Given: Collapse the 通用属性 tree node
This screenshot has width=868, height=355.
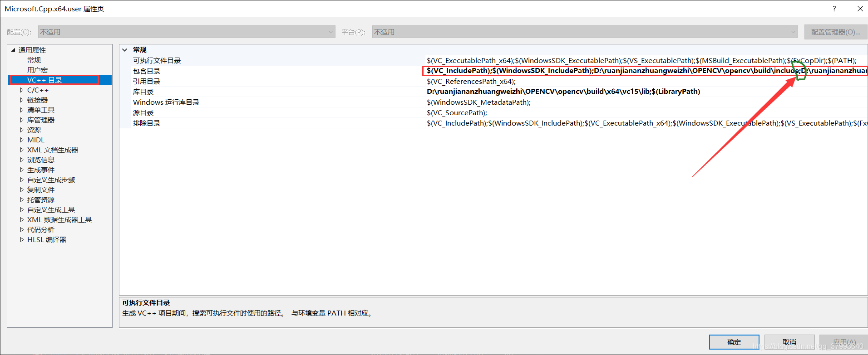Looking at the screenshot, I should point(13,50).
